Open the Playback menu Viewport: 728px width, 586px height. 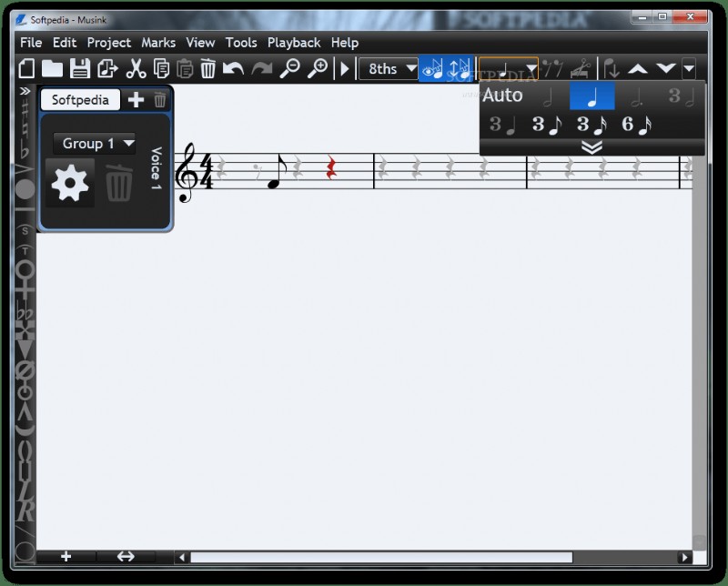pyautogui.click(x=294, y=42)
